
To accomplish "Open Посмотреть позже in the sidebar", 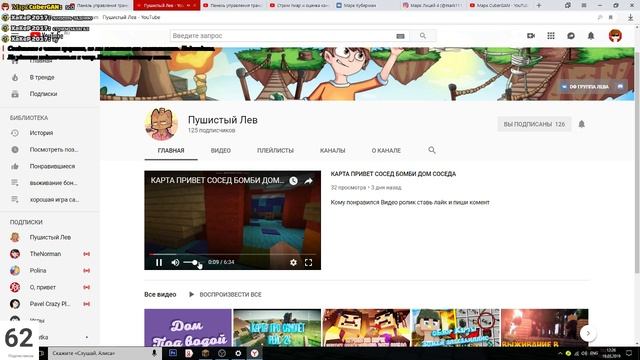I will point(50,150).
